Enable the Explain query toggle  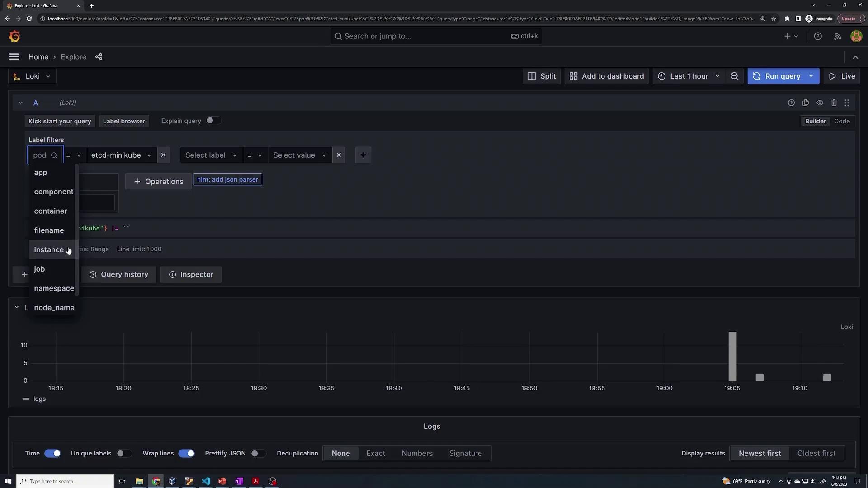pos(213,121)
